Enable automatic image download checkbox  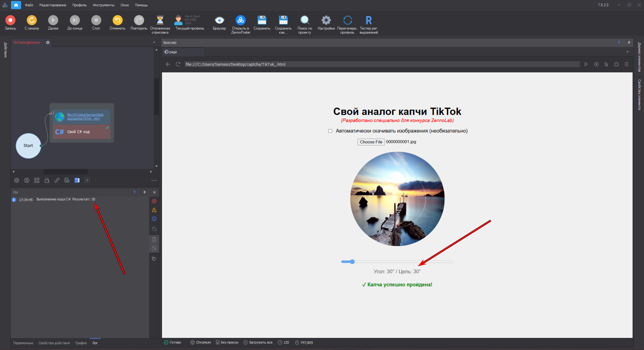point(330,131)
